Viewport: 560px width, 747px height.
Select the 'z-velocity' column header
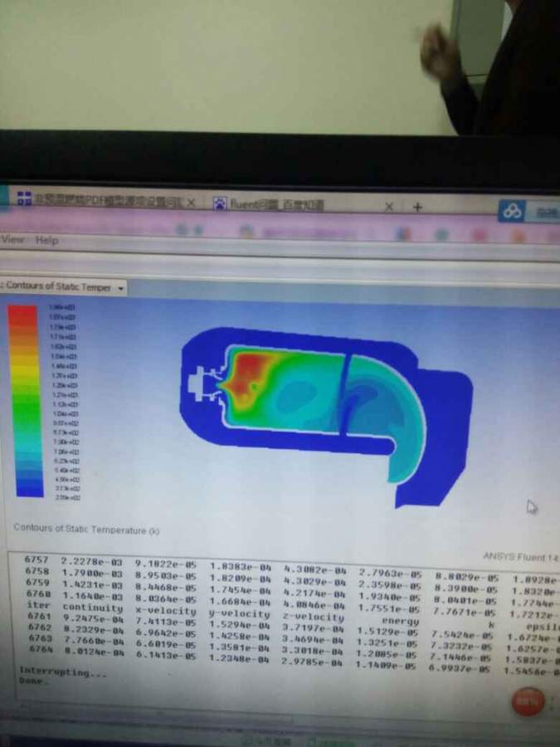point(313,618)
